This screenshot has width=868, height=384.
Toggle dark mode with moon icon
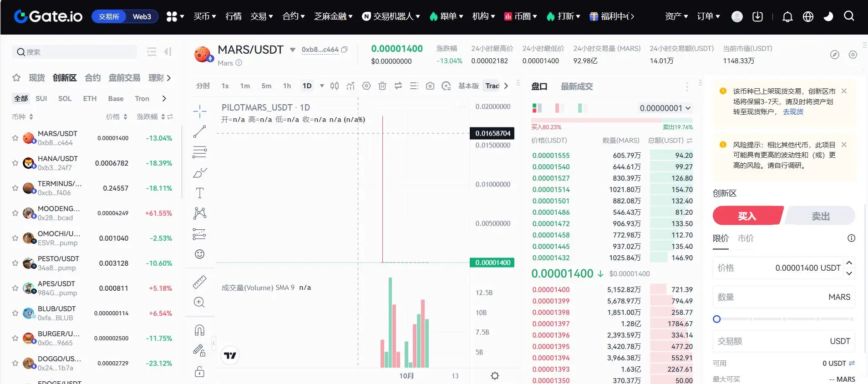coord(828,17)
